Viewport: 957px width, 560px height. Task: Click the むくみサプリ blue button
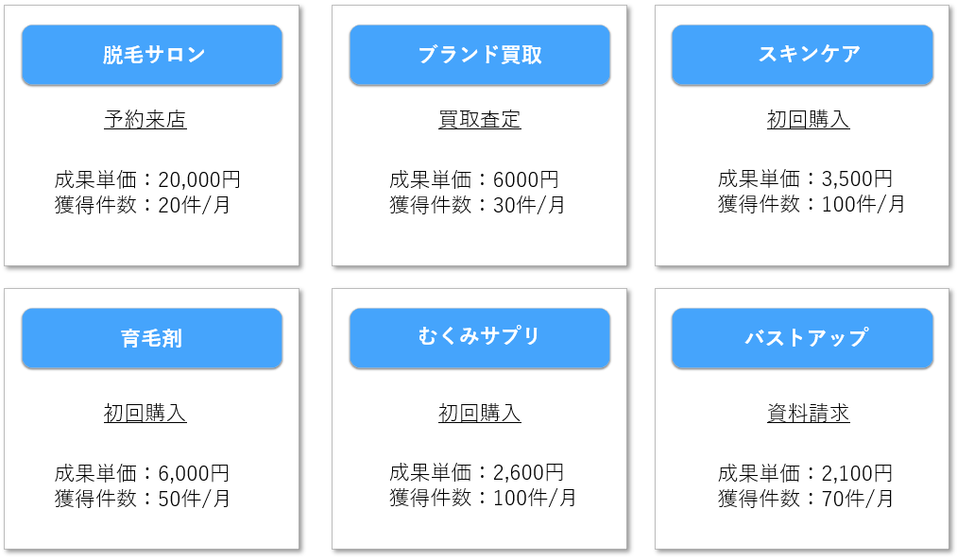(480, 338)
